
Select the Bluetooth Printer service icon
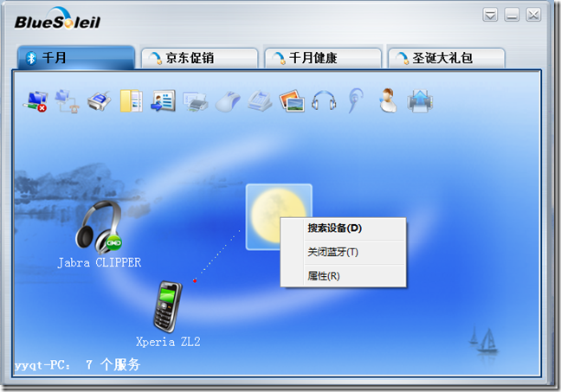(x=195, y=101)
